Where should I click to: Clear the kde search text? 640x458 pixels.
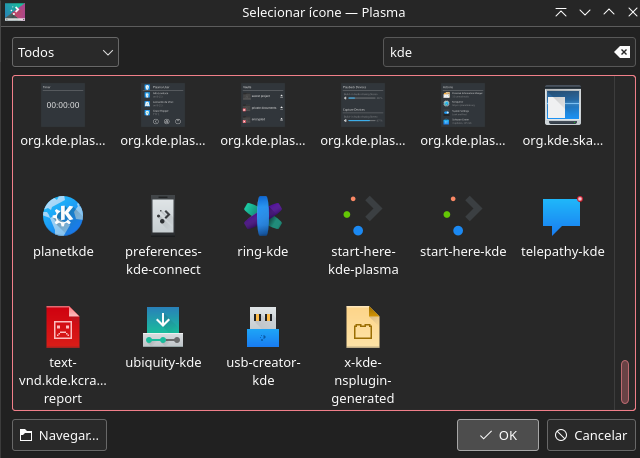point(621,52)
